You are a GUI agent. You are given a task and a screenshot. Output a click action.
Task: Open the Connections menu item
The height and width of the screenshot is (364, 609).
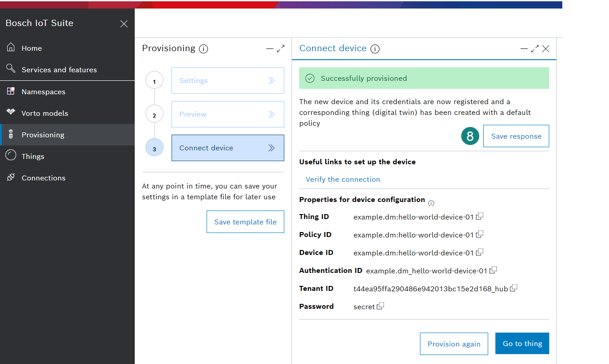[x=67, y=178]
